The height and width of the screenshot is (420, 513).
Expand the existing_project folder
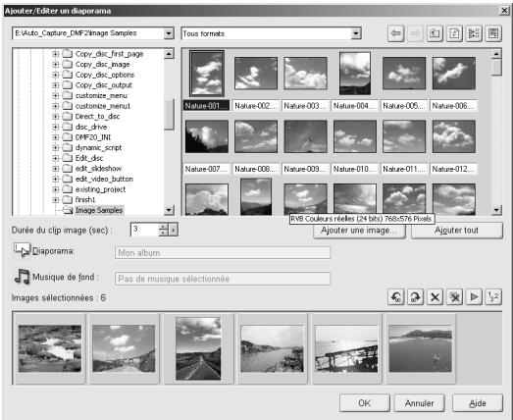[56, 189]
